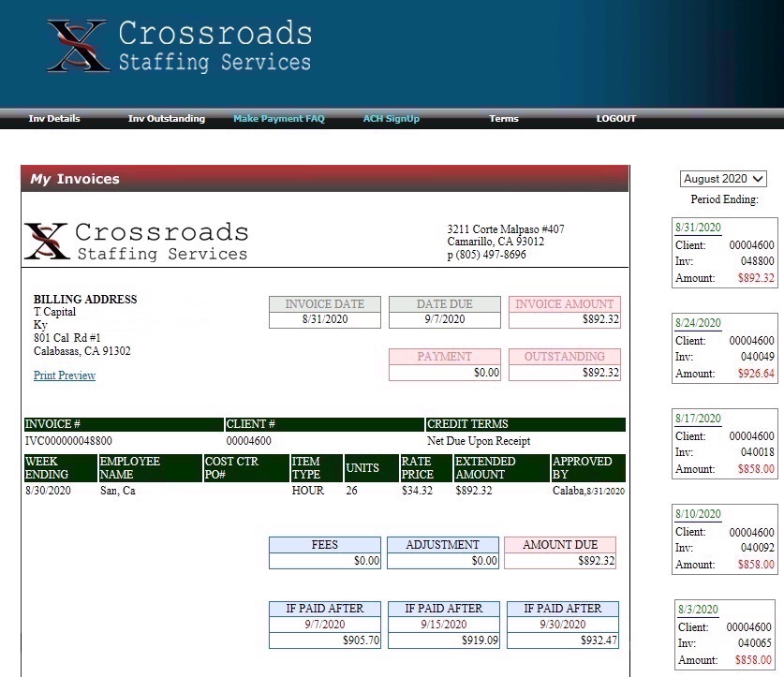Open the 8/17/2020 period invoice
This screenshot has width=784, height=677.
pyautogui.click(x=698, y=419)
